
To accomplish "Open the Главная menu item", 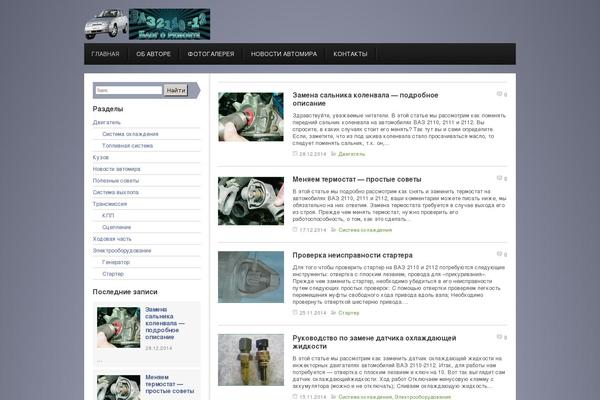I will click(105, 54).
